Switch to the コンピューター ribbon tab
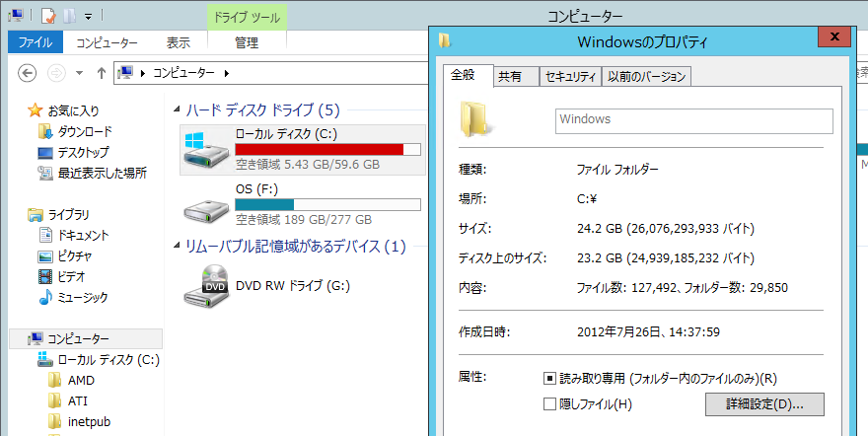The image size is (868, 436). [x=107, y=42]
